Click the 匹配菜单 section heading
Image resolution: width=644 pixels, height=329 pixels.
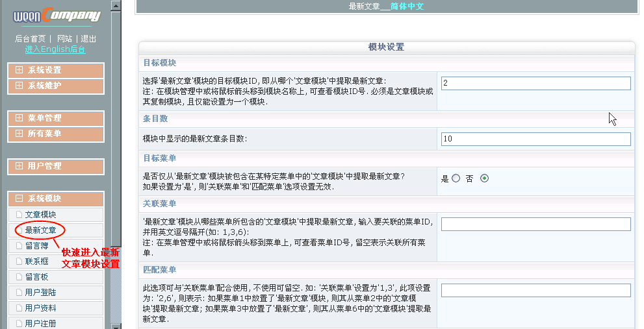pyautogui.click(x=160, y=270)
